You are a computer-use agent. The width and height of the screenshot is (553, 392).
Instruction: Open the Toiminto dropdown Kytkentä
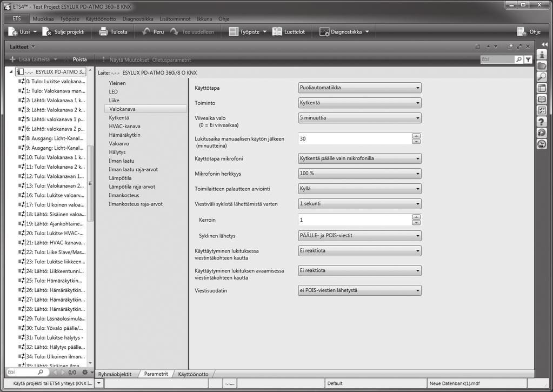click(x=359, y=103)
